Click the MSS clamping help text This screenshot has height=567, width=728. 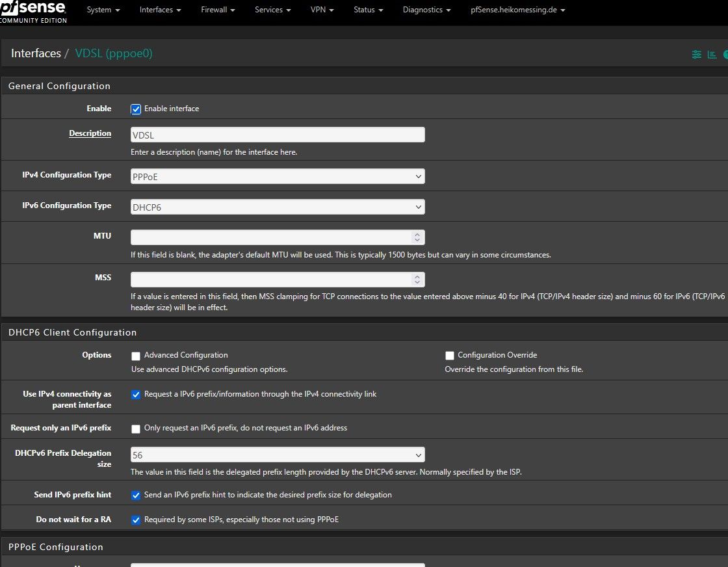coord(428,302)
